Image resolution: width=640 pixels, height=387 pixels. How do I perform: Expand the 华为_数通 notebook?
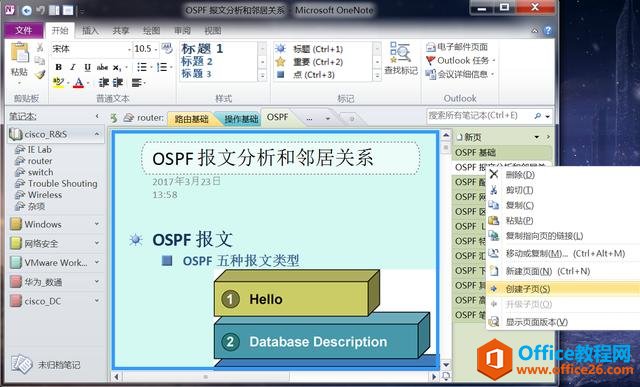tap(97, 281)
